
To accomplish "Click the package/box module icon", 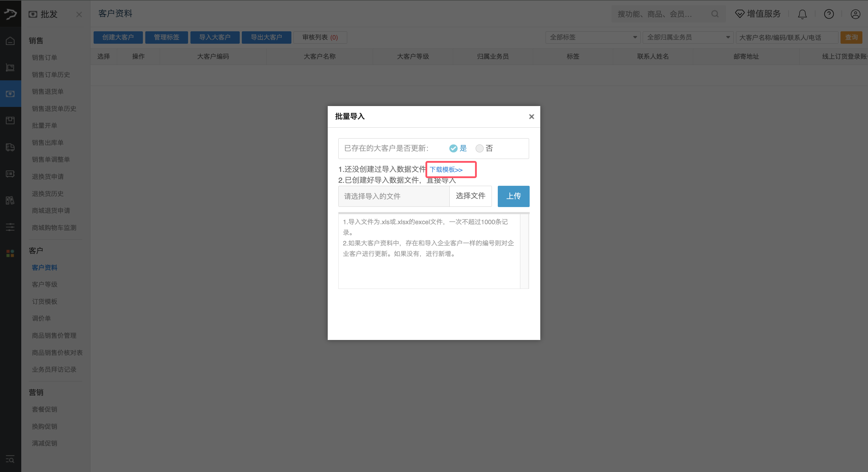I will [10, 120].
